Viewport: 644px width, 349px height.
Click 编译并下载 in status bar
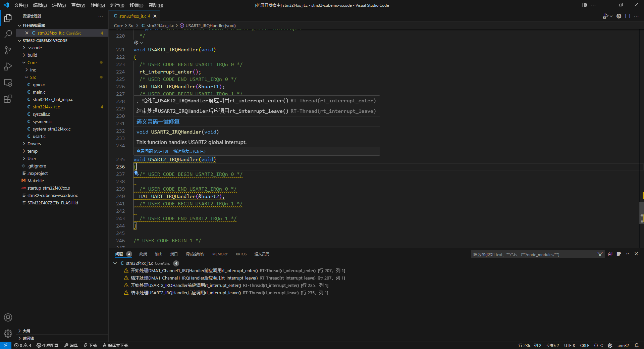pyautogui.click(x=116, y=345)
